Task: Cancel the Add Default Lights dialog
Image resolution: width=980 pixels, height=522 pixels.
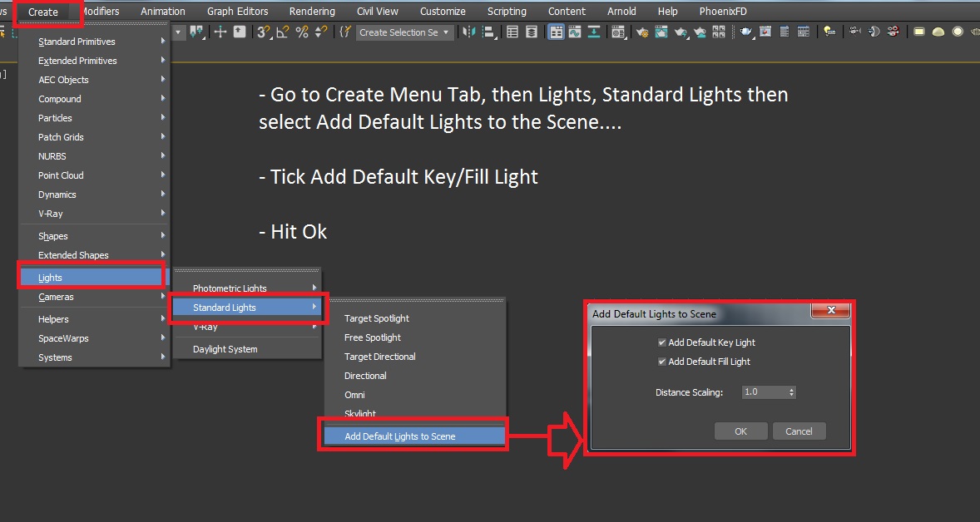Action: tap(799, 431)
